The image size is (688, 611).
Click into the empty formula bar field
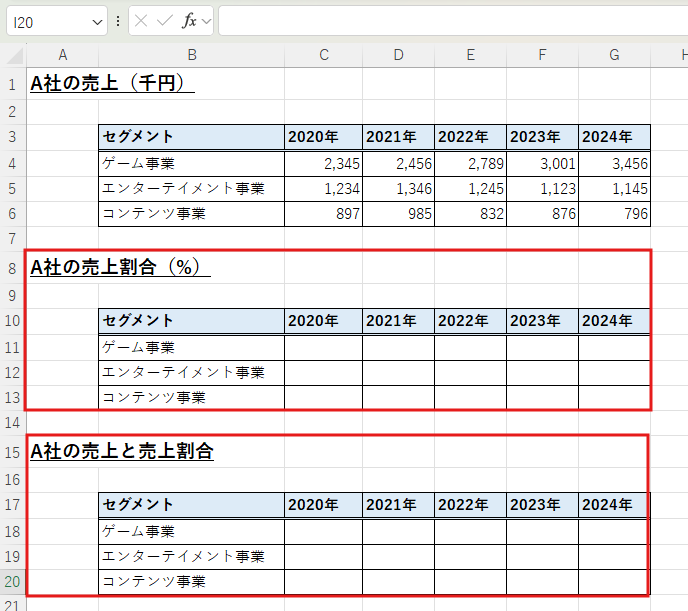coord(450,21)
